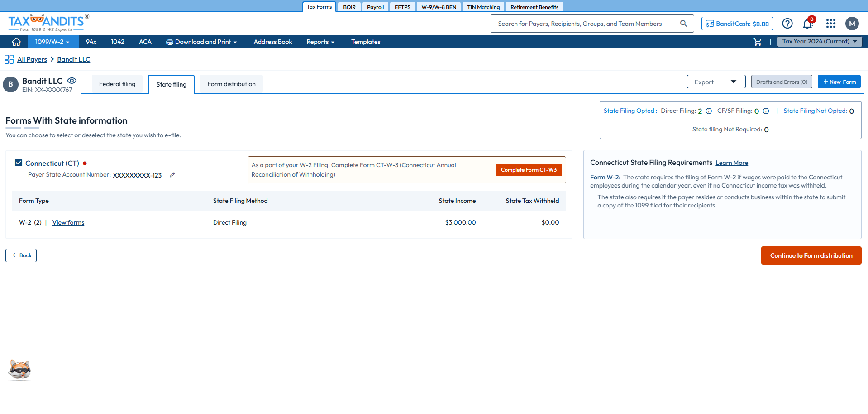
Task: Expand the Download and Print menu
Action: point(201,42)
